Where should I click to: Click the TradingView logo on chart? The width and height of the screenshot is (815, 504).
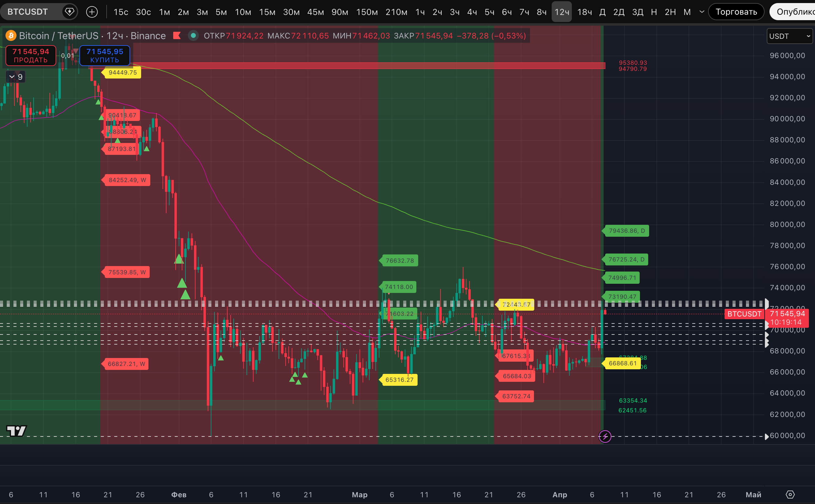[16, 431]
